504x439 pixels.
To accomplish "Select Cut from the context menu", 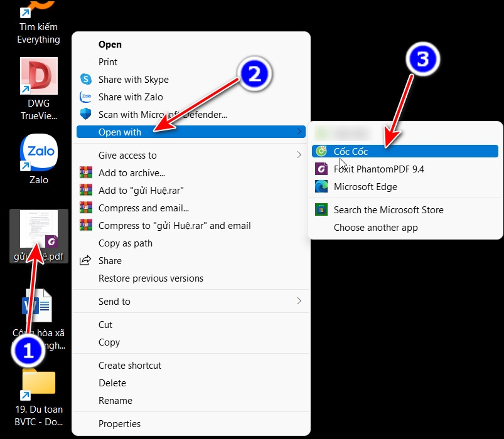I will click(x=191, y=325).
